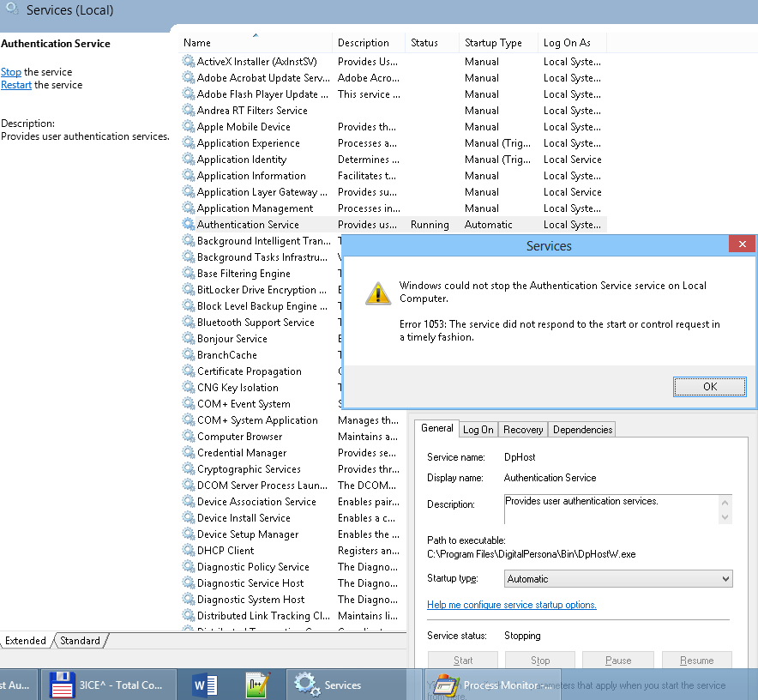Switch to the Dependencies tab
Screen dimensions: 758x700
pos(581,429)
